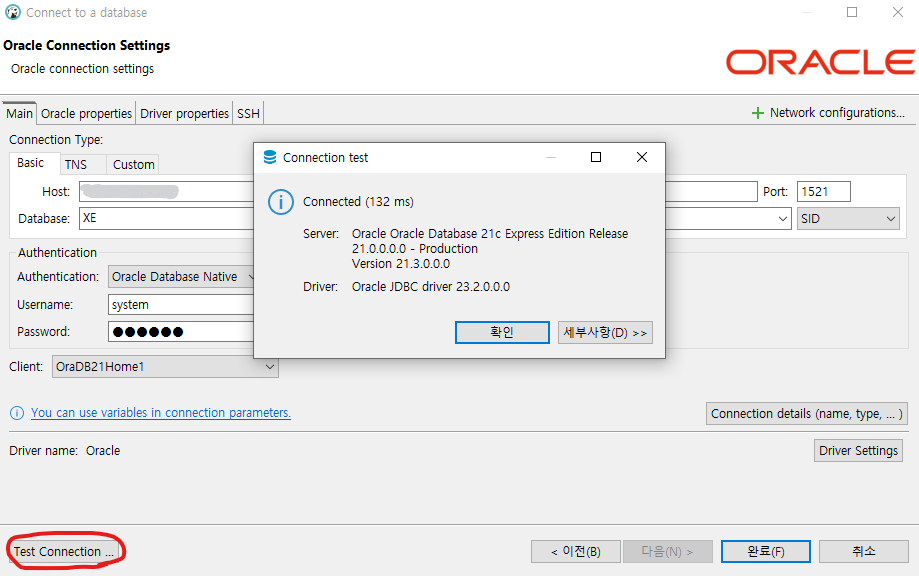Click the Oracle logo
This screenshot has height=576, width=919.
[820, 62]
